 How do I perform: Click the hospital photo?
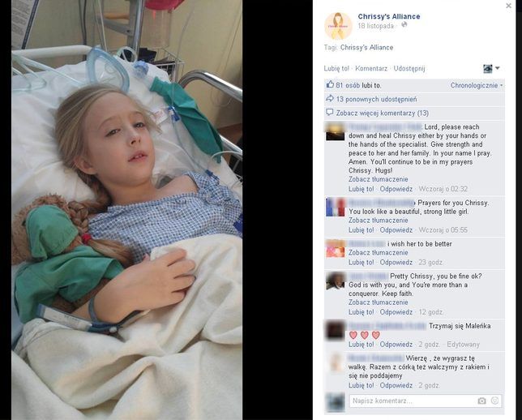pyautogui.click(x=126, y=210)
